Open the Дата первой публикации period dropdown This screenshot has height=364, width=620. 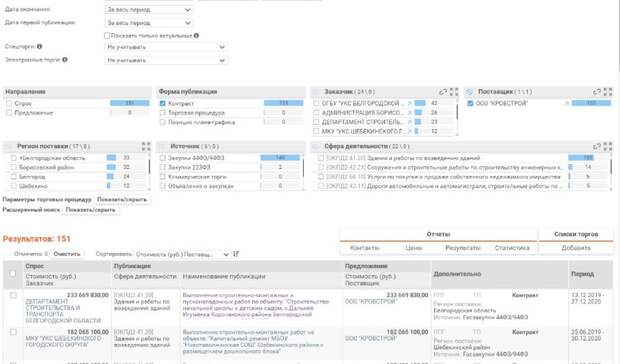tap(149, 23)
